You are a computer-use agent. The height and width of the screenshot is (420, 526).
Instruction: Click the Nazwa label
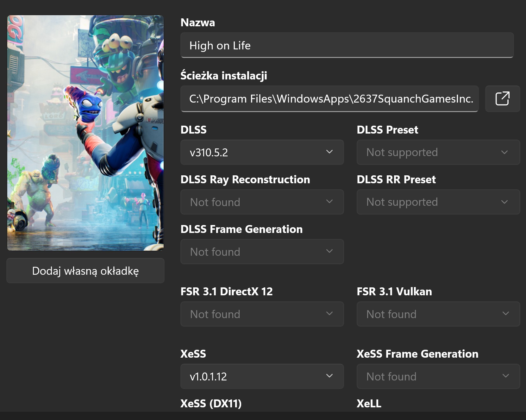click(197, 23)
